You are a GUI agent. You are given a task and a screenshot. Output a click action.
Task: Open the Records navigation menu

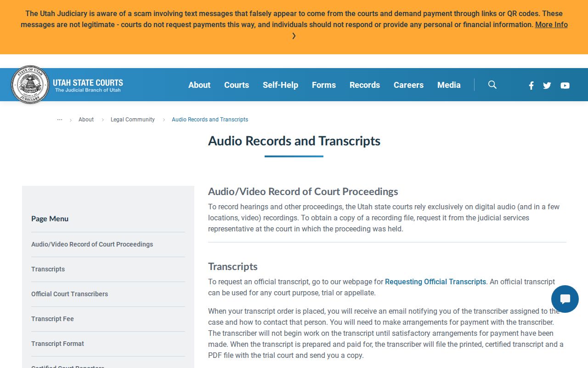tap(365, 85)
